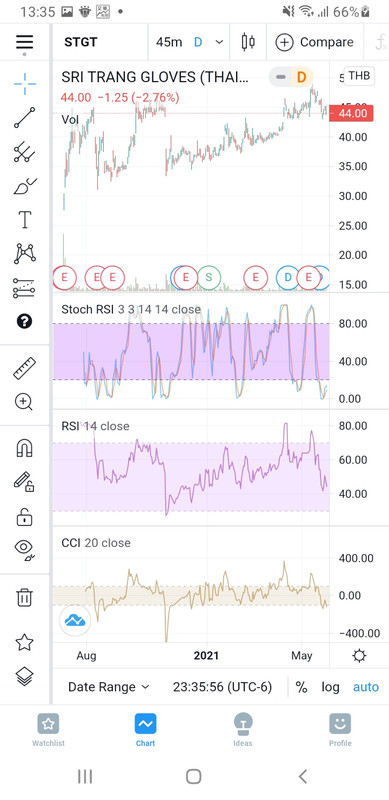Screen dimensions: 389x800
Task: Click the SRI TRANG GLOVES chart title
Action: 155,77
